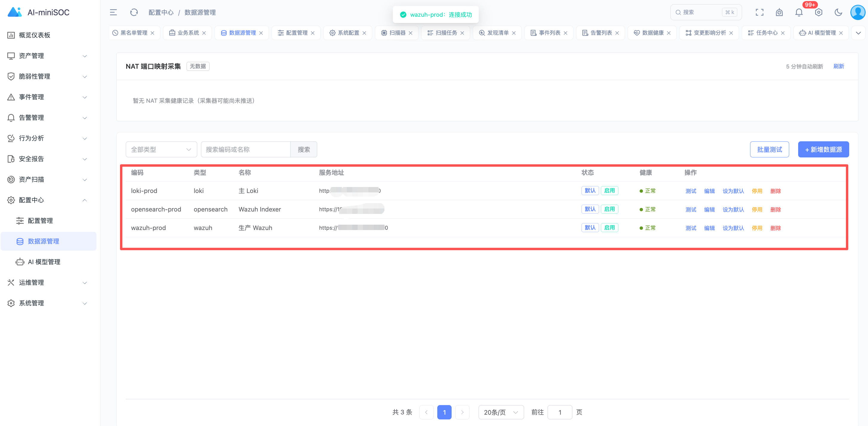The height and width of the screenshot is (426, 868).
Task: Click 停用 for the wazuh-prod row
Action: [757, 228]
